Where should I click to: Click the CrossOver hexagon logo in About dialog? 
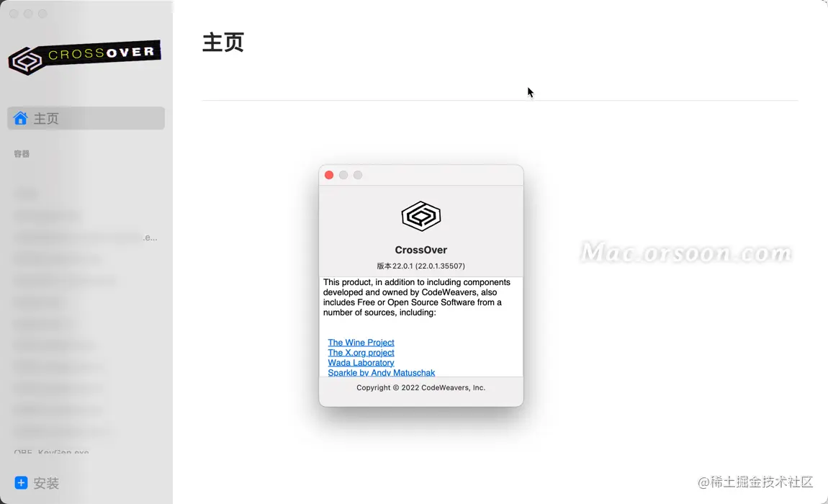[x=421, y=216]
